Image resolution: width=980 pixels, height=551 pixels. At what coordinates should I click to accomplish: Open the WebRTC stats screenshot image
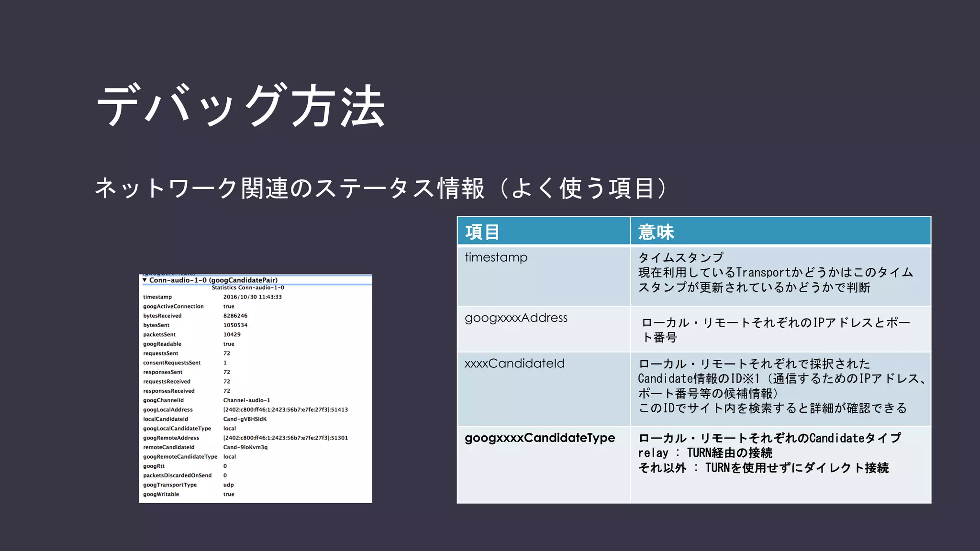click(x=256, y=388)
